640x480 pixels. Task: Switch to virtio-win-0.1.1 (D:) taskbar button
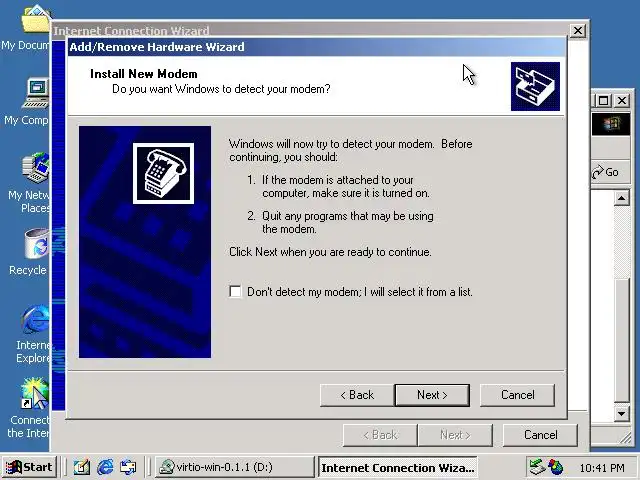click(234, 467)
